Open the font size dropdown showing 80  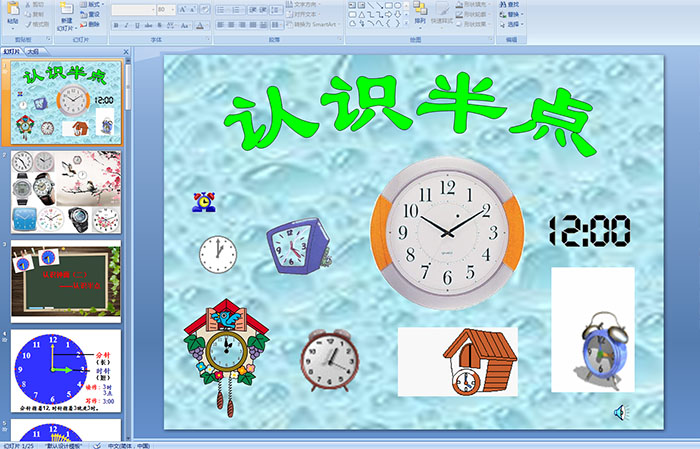[166, 10]
